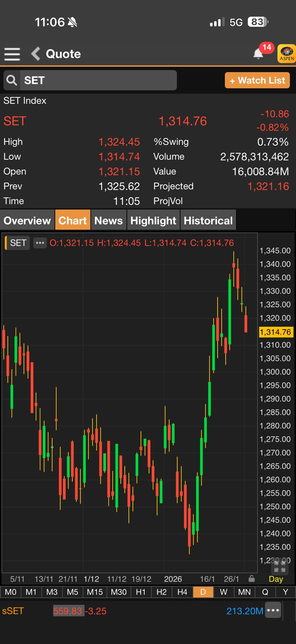Open chart options ellipsis next to SET

click(40, 243)
